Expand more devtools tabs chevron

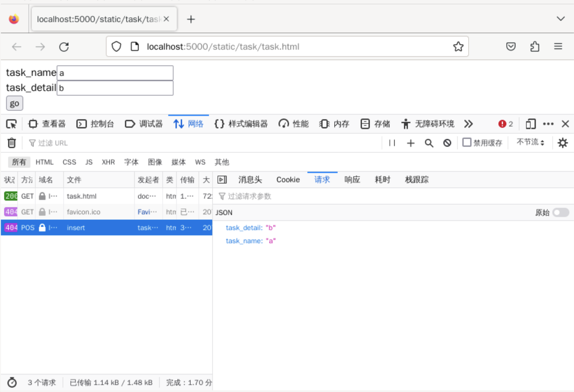(x=469, y=124)
